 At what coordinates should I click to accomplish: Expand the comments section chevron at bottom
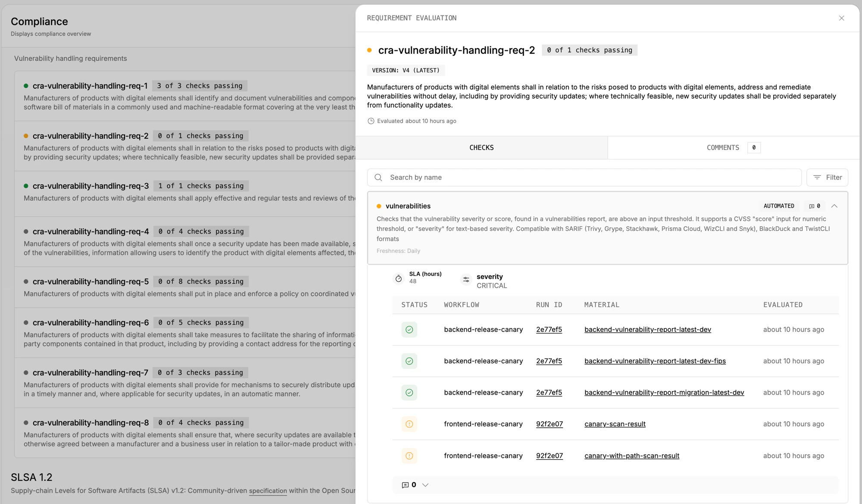point(425,485)
